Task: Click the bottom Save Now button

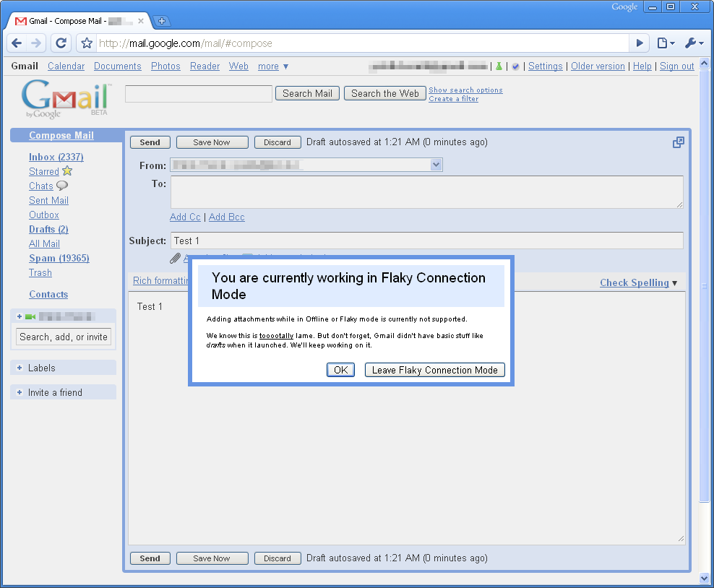Action: coord(212,558)
